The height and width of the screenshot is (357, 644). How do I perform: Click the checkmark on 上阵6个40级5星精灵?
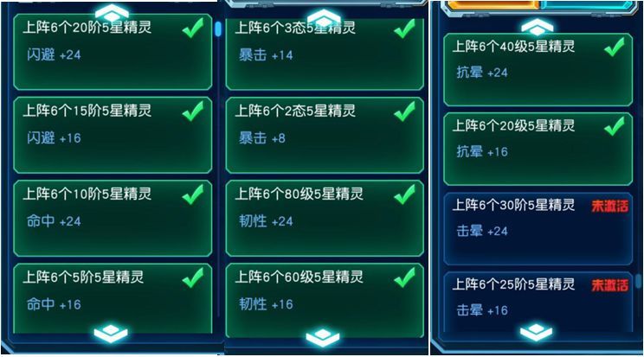click(x=615, y=47)
